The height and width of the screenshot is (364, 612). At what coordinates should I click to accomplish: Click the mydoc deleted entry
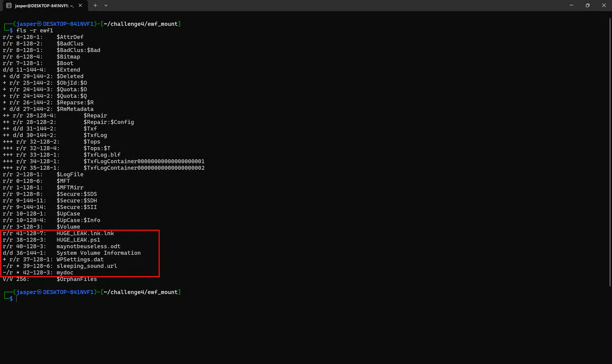65,273
